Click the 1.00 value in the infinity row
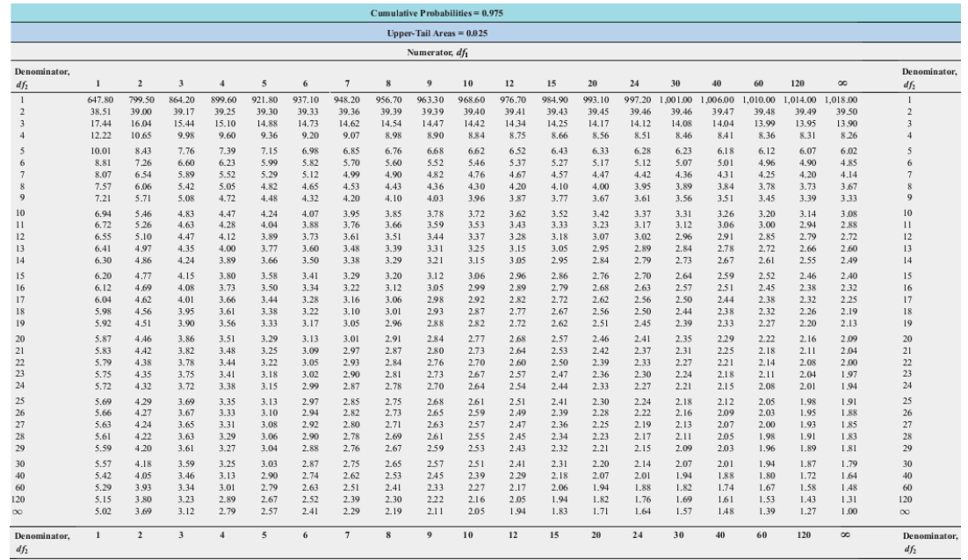This screenshot has height=560, width=968. point(849,511)
